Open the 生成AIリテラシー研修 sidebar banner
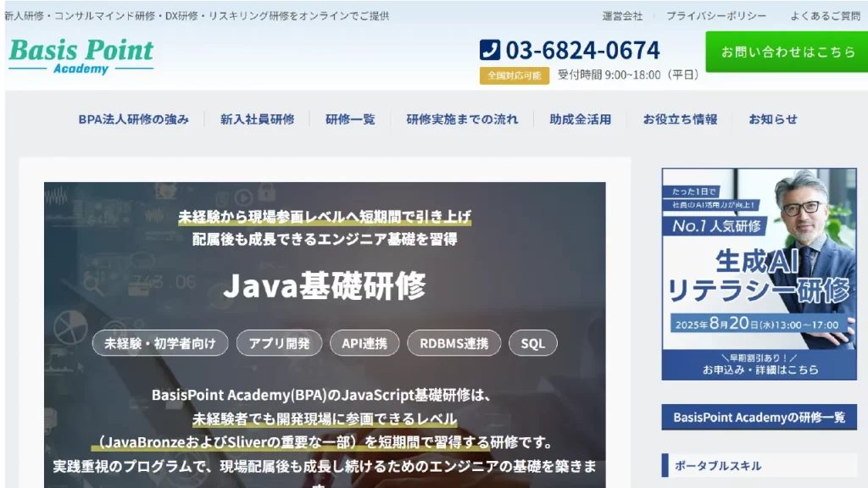868x488 pixels. click(759, 271)
